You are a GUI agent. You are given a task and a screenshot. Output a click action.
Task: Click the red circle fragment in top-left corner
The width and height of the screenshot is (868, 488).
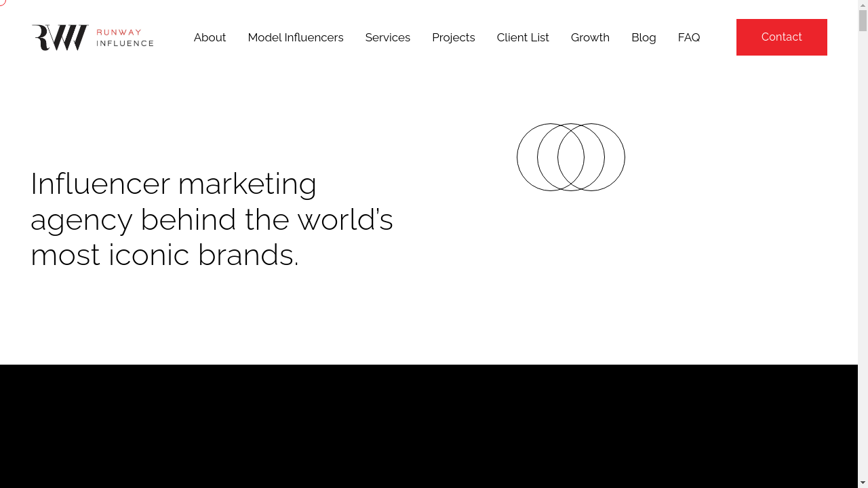pos(3,3)
